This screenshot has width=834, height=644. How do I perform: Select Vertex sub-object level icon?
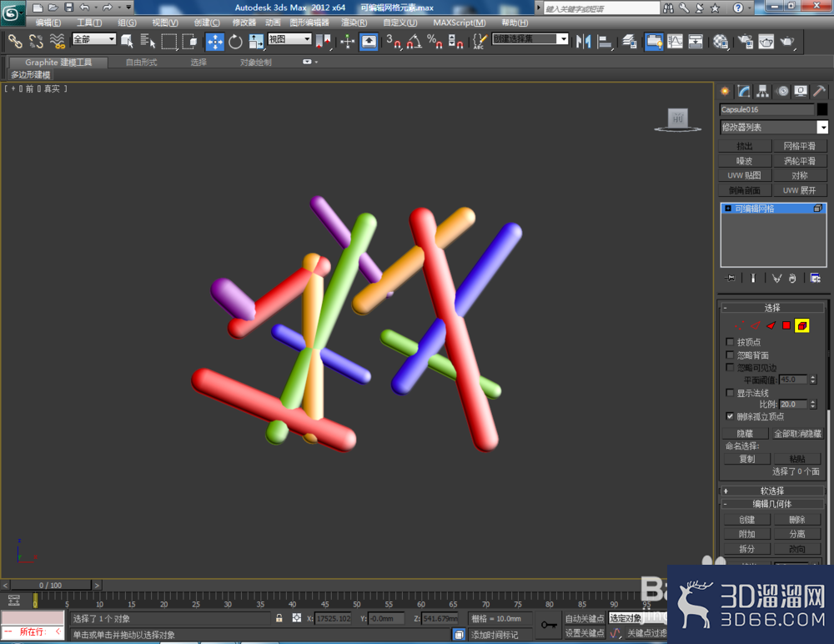click(x=739, y=325)
